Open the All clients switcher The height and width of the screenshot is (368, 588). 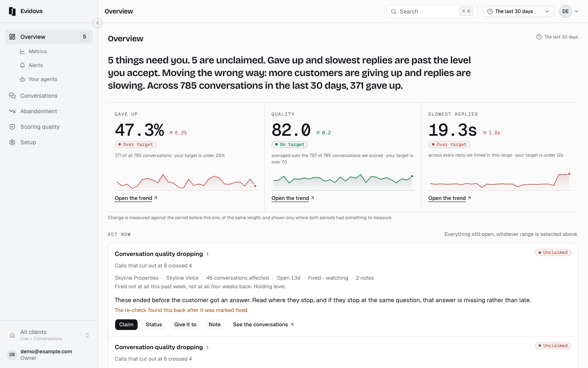click(49, 335)
